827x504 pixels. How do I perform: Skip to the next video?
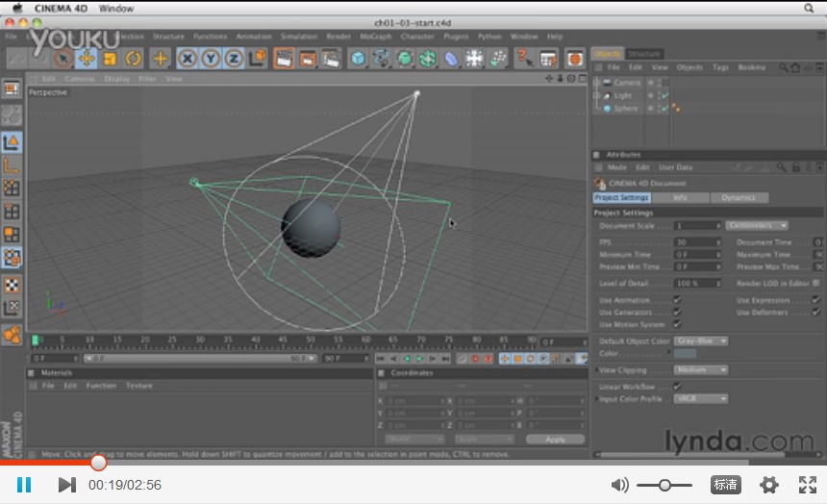[67, 485]
